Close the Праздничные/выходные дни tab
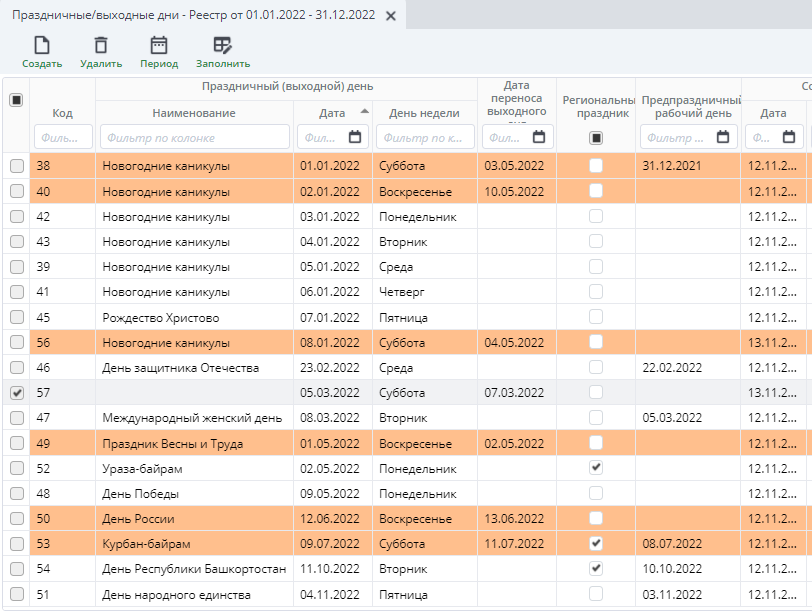 tap(391, 16)
